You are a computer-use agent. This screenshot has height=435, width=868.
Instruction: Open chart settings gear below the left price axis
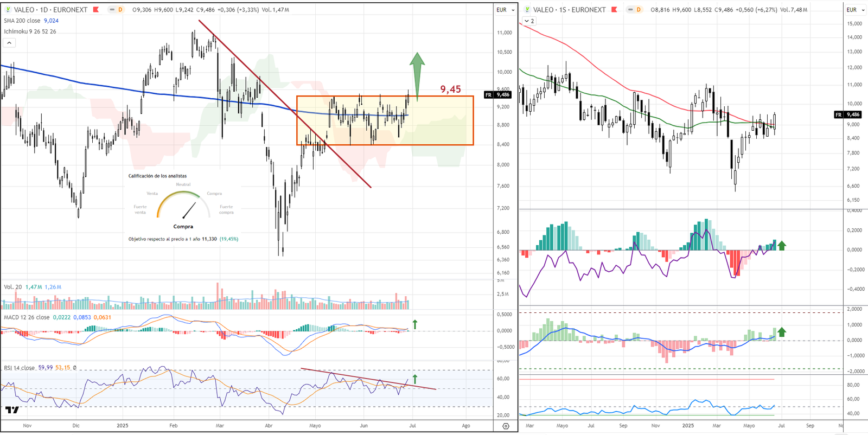[506, 426]
